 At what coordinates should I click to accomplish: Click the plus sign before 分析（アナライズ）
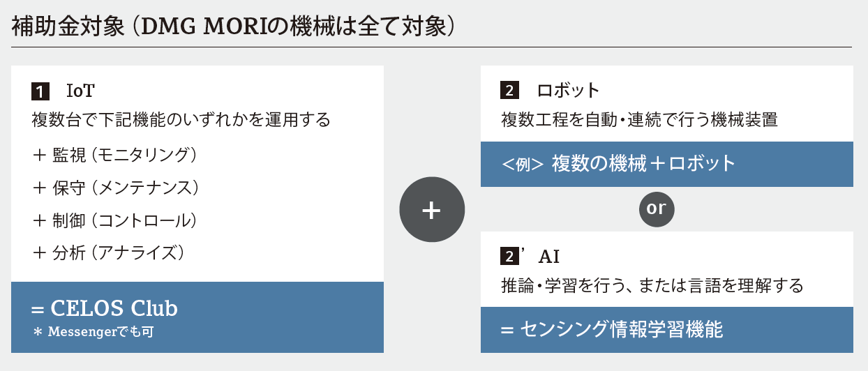coord(39,252)
